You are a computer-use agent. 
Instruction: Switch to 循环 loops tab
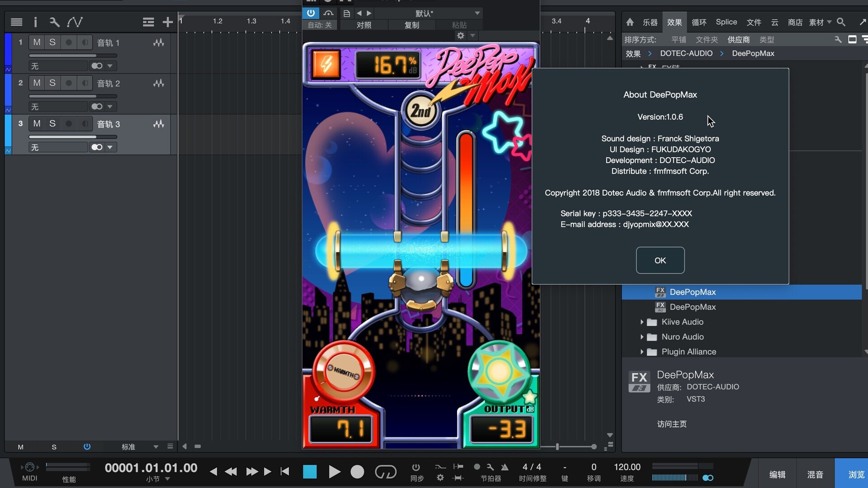[x=699, y=22]
